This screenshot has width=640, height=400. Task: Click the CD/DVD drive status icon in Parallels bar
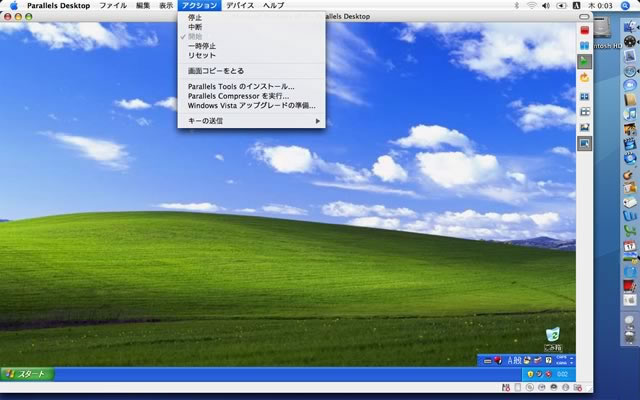tap(530, 387)
